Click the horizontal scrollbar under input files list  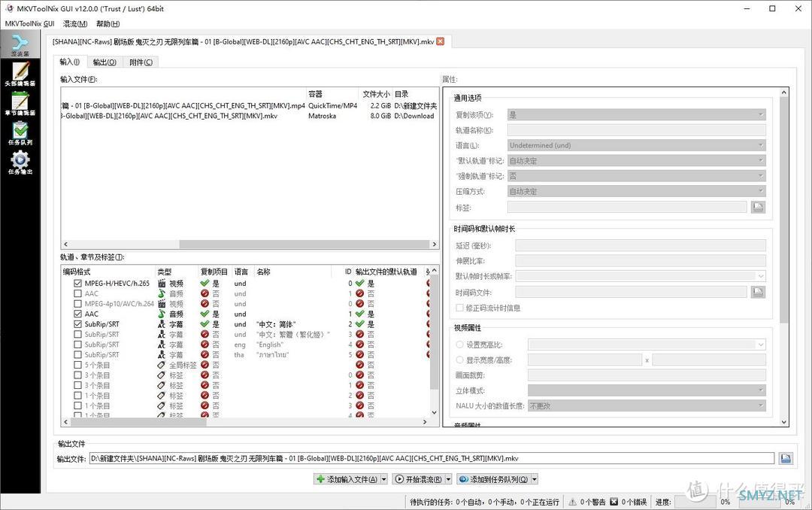point(248,244)
